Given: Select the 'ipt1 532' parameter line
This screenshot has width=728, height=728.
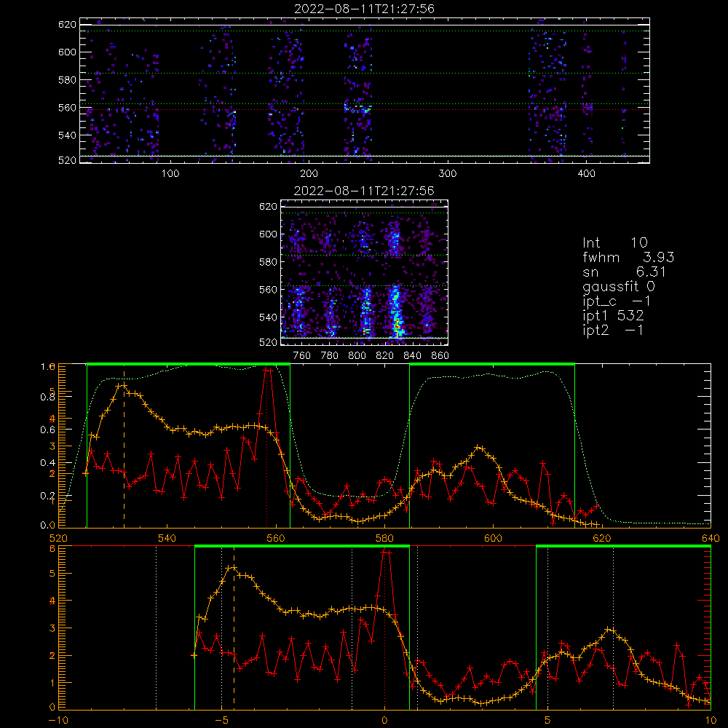Looking at the screenshot, I should (613, 316).
